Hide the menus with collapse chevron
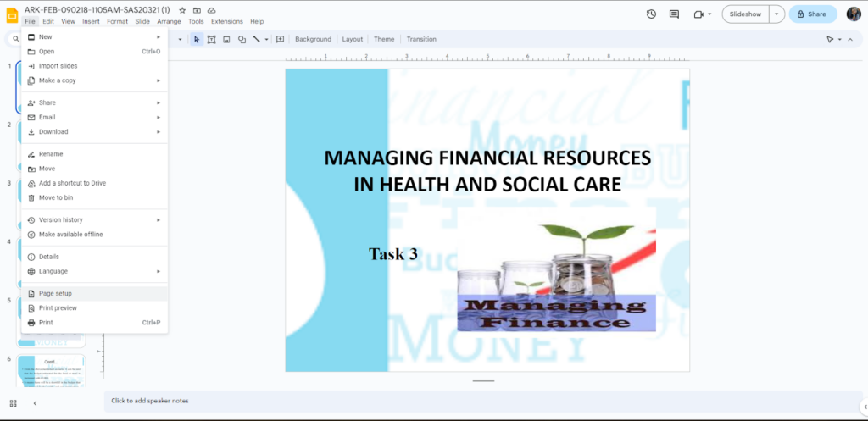Screen dimensions: 868x421 point(850,39)
